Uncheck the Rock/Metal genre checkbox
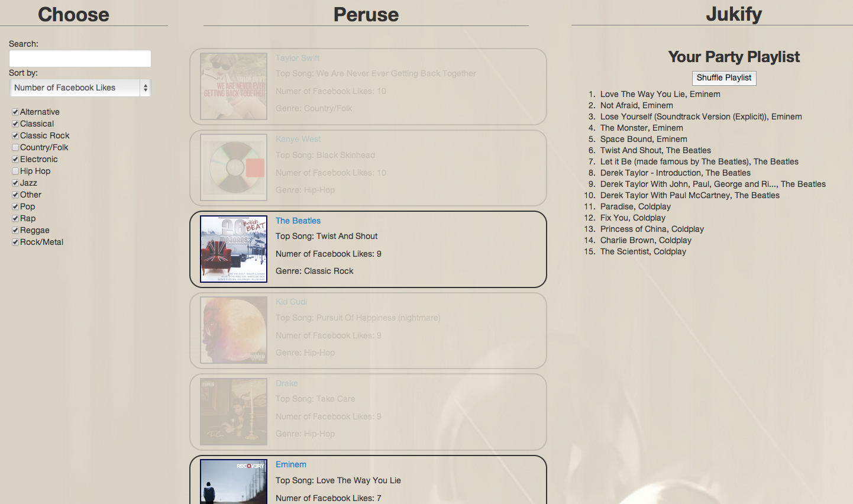The width and height of the screenshot is (853, 504). 15,242
